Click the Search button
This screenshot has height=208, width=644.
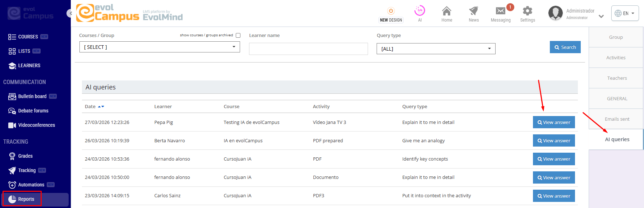click(565, 47)
